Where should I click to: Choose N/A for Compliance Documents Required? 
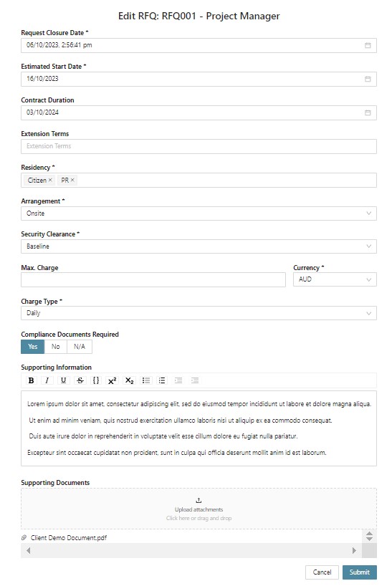(x=80, y=347)
